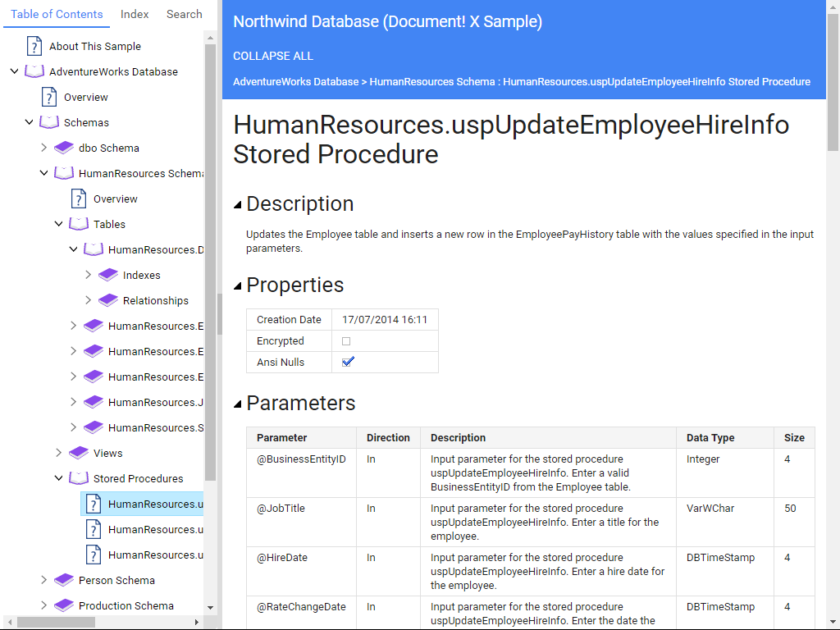Collapse the Schemas tree node

click(29, 122)
